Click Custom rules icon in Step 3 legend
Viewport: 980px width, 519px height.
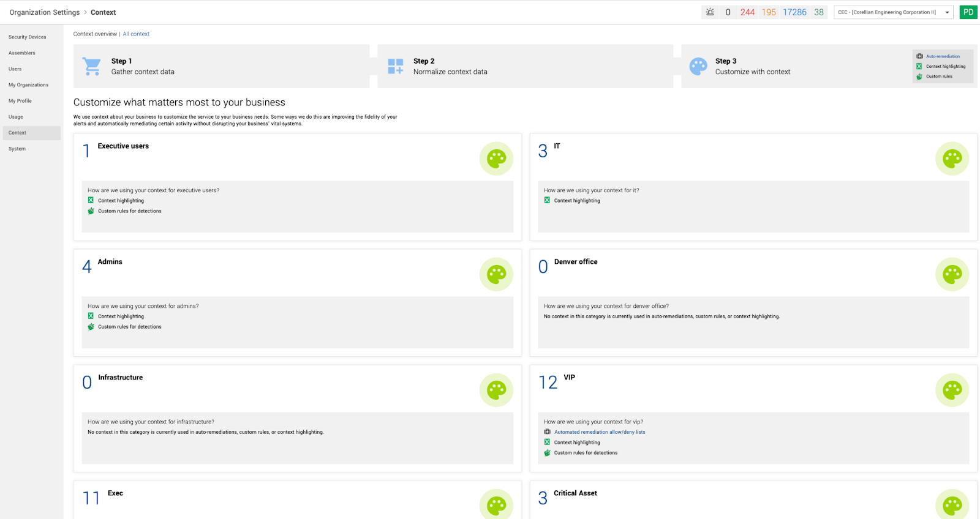[x=919, y=77]
